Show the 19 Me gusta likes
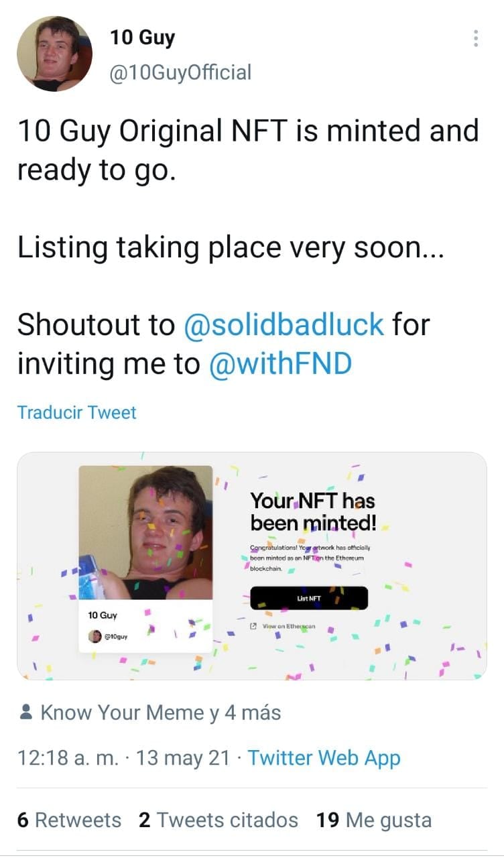This screenshot has height=858, width=504. pyautogui.click(x=373, y=820)
